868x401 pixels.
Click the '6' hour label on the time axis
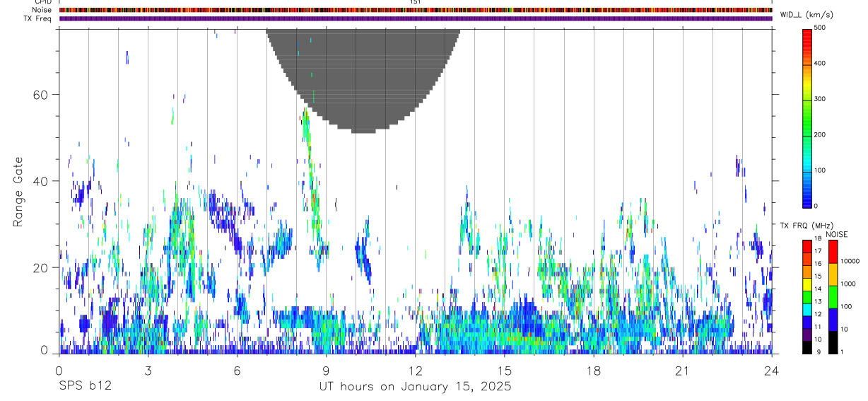(237, 371)
